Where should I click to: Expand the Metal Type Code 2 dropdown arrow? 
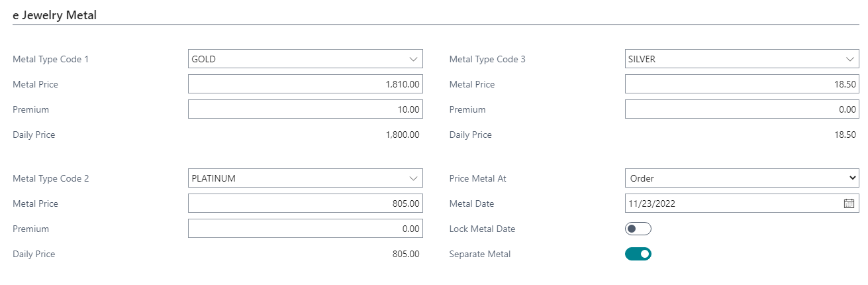click(414, 178)
